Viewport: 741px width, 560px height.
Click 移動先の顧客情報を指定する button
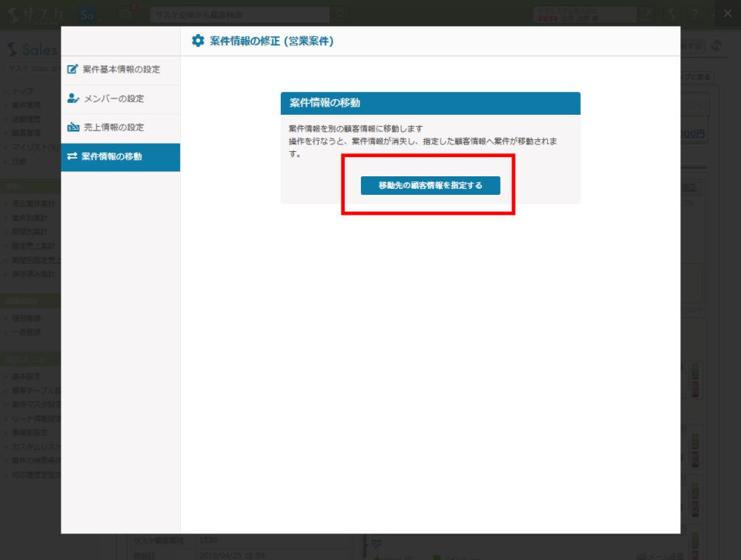[430, 185]
